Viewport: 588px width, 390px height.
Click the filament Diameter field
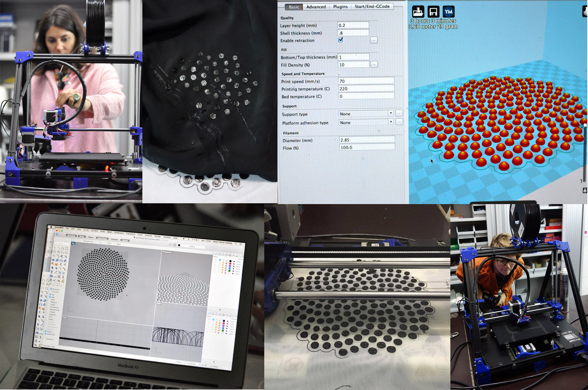(367, 140)
